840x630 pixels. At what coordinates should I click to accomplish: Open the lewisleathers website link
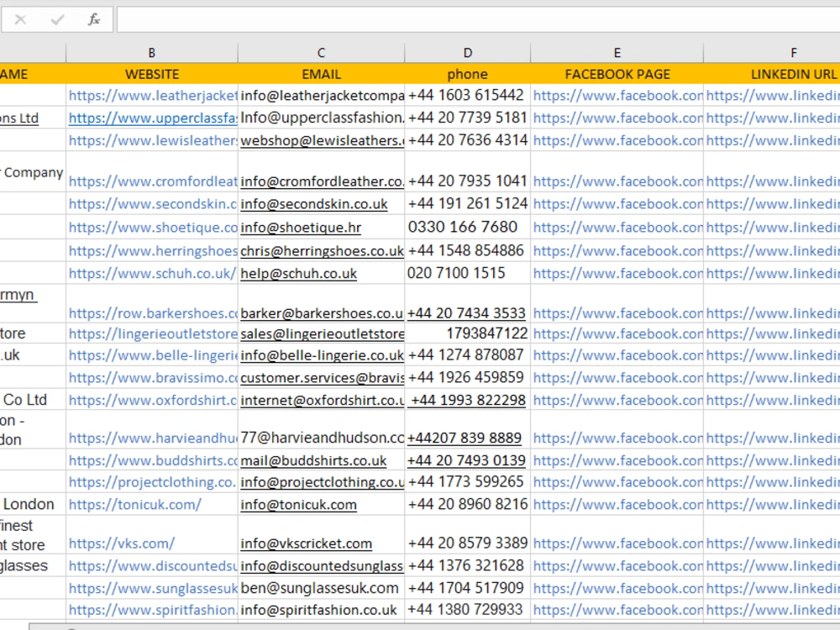[x=153, y=140]
